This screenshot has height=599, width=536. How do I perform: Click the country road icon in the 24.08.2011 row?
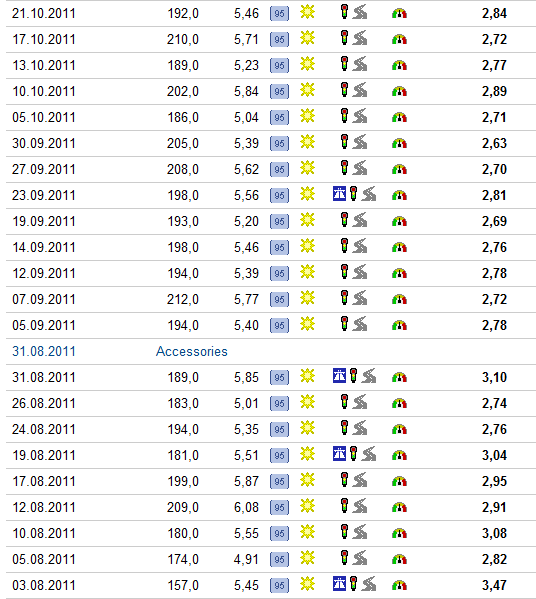click(359, 428)
